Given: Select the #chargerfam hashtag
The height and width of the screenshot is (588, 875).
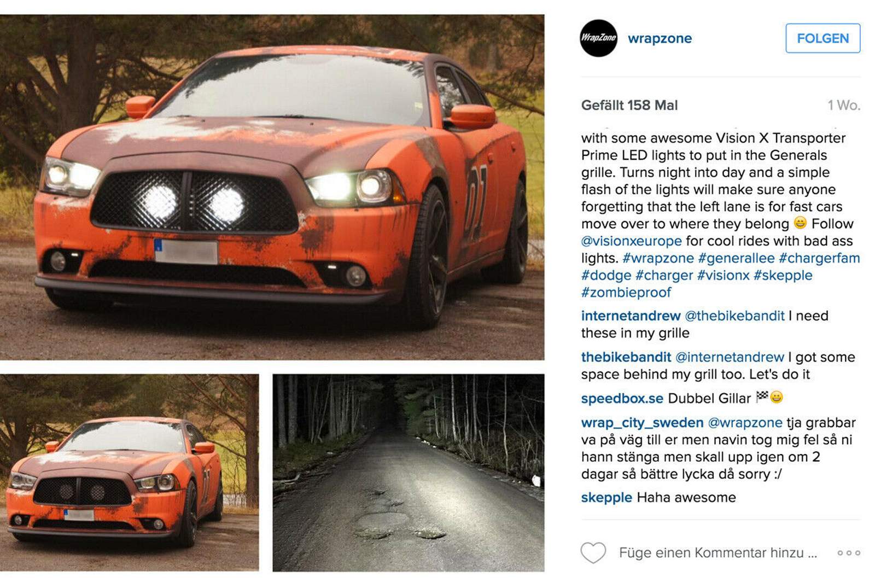Looking at the screenshot, I should click(x=819, y=258).
